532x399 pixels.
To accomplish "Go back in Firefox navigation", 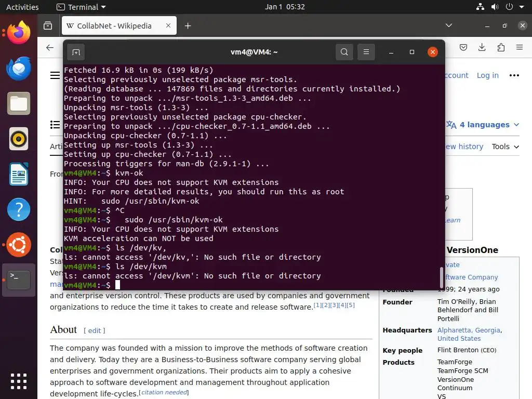I will [x=50, y=47].
